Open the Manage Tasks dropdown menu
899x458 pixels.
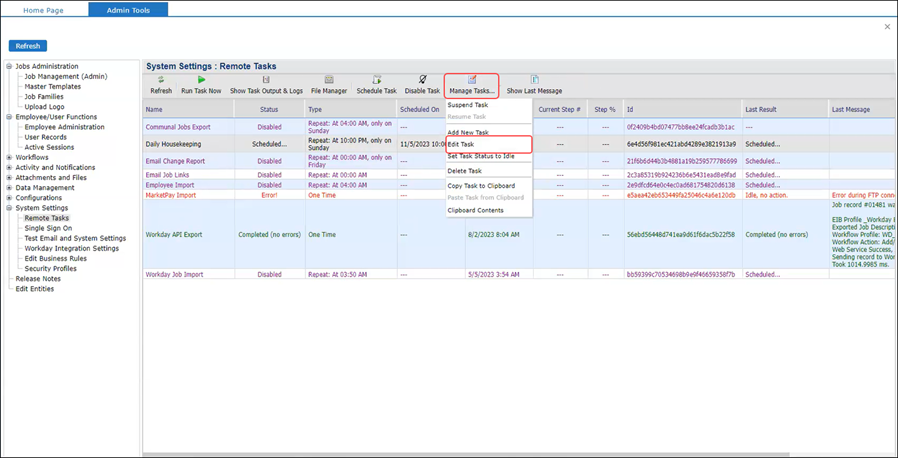tap(472, 85)
